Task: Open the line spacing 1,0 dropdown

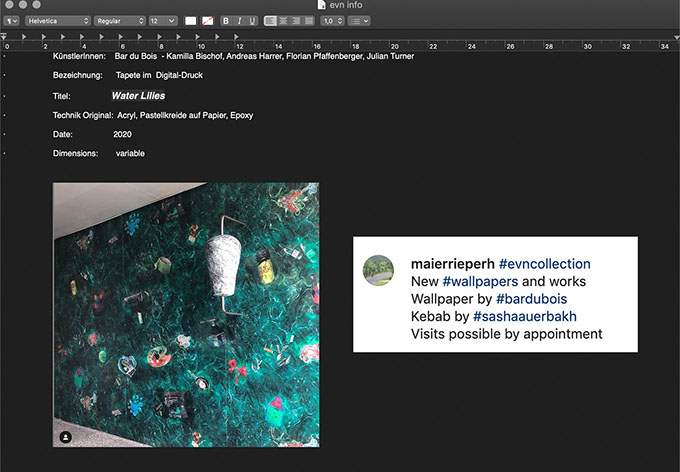Action: 332,21
